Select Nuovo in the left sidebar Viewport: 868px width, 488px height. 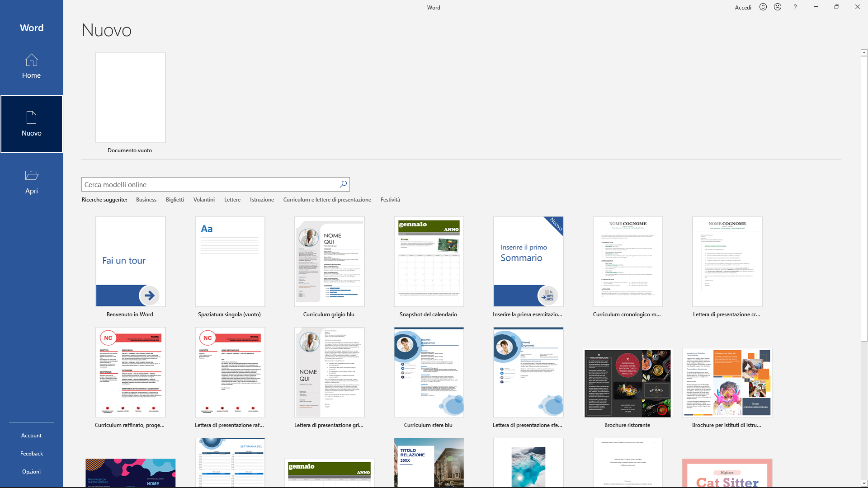pyautogui.click(x=31, y=124)
